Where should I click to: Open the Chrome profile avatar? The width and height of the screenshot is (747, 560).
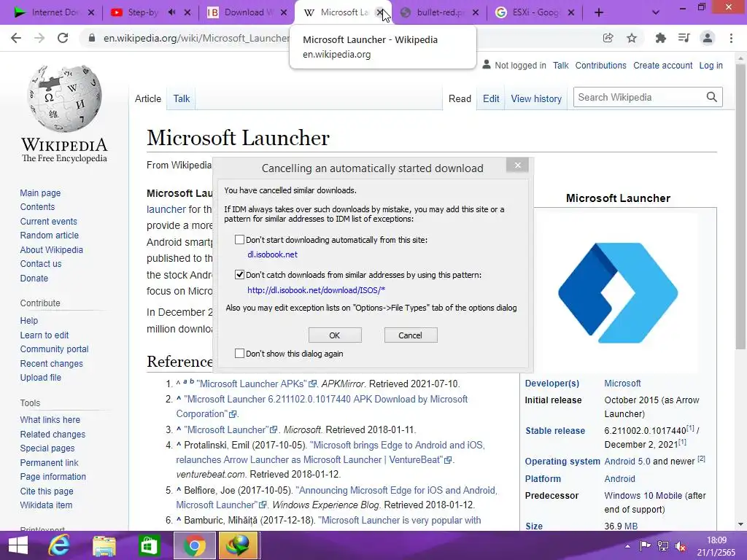(x=708, y=38)
